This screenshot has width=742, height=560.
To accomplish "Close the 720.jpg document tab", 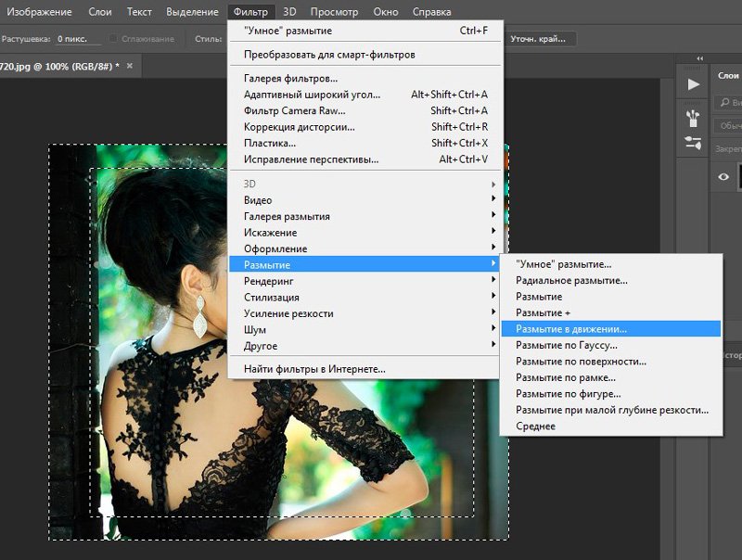I will (x=130, y=67).
